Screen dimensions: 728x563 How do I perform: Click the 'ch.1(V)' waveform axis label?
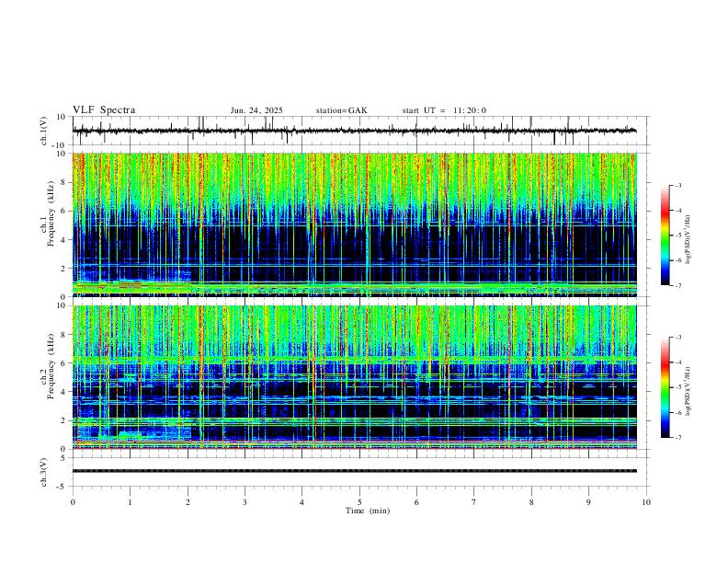(44, 131)
